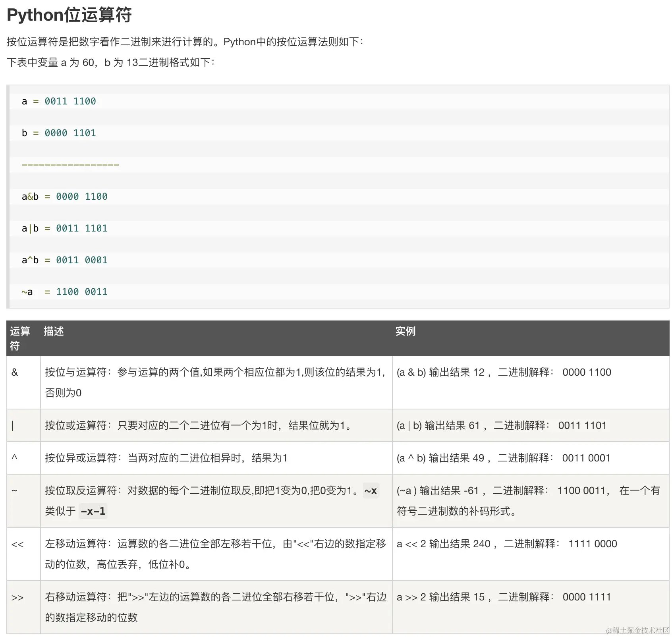The height and width of the screenshot is (637, 672).
Task: Click code line 'a = 0011 1100'
Action: (59, 101)
